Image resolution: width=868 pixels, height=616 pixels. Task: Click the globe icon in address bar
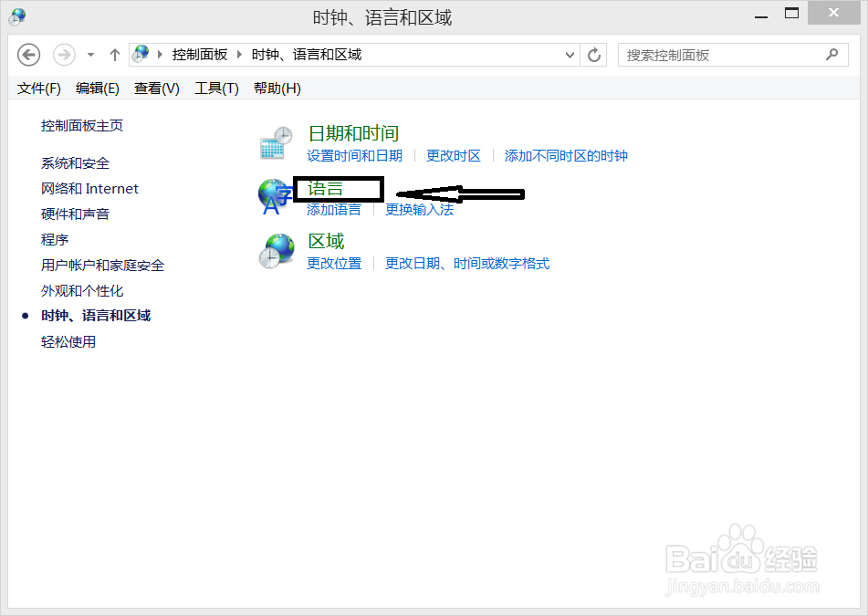tap(141, 54)
